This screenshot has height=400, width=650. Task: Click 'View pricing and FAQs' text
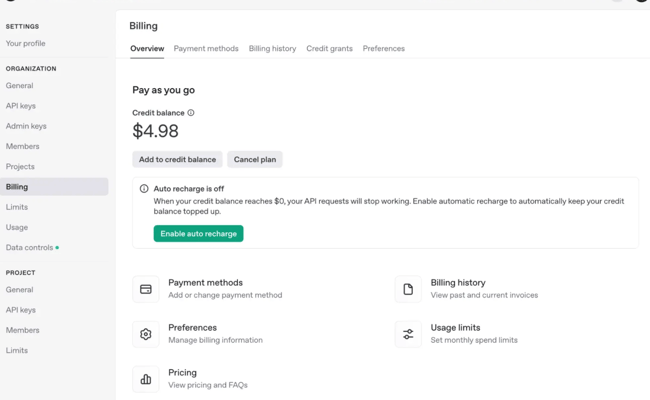[208, 385]
